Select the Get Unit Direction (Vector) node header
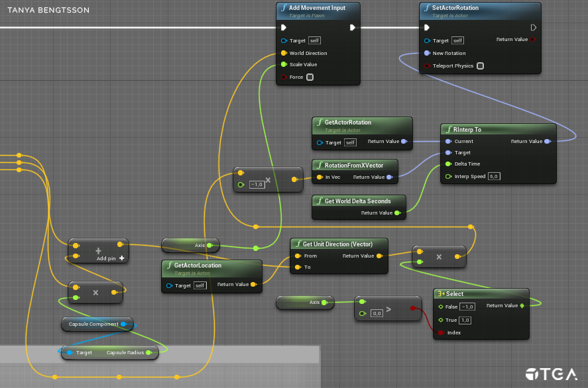Image resolution: width=588 pixels, height=388 pixels. [x=339, y=244]
